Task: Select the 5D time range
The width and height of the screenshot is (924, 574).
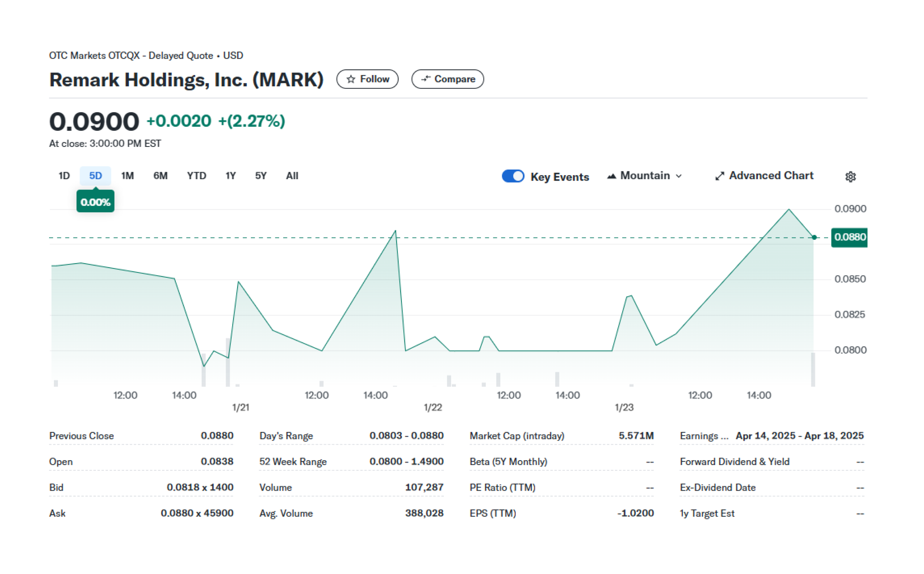Action: pos(96,177)
